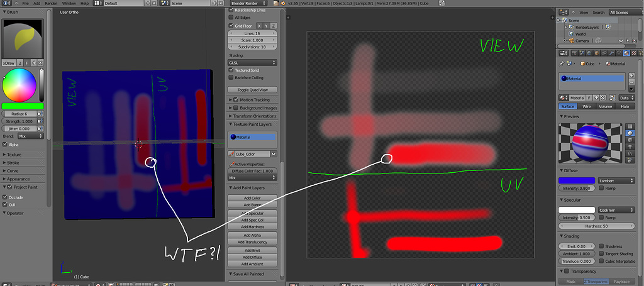Open the Add menu

pyautogui.click(x=37, y=3)
